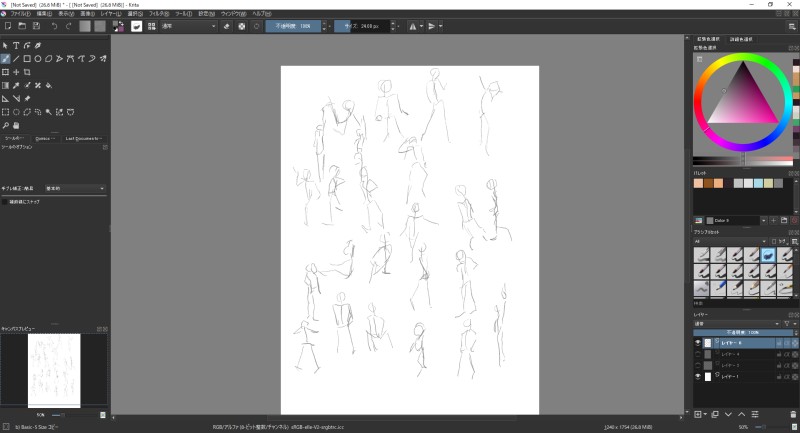This screenshot has width=800, height=433.
Task: Select the Zoom magnifier tool
Action: click(x=5, y=125)
